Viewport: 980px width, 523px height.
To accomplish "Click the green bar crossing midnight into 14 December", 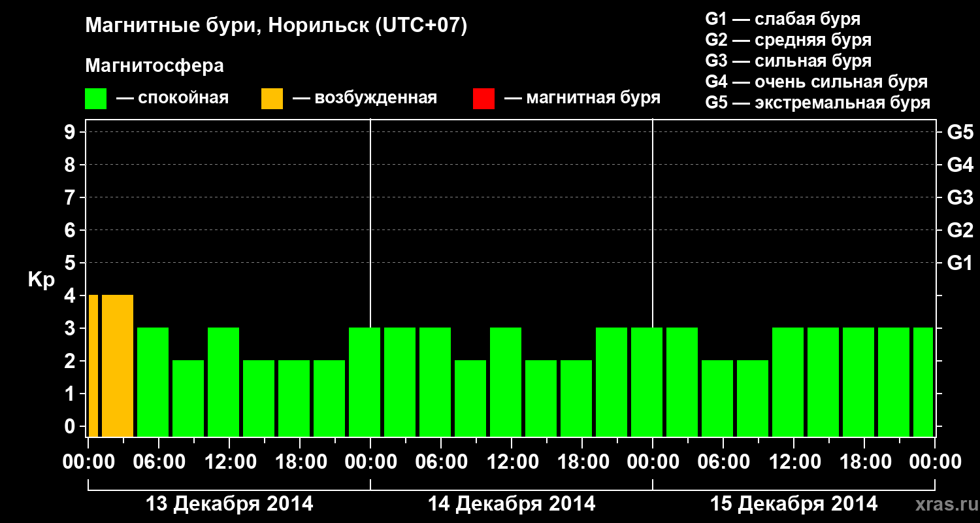I will (365, 382).
